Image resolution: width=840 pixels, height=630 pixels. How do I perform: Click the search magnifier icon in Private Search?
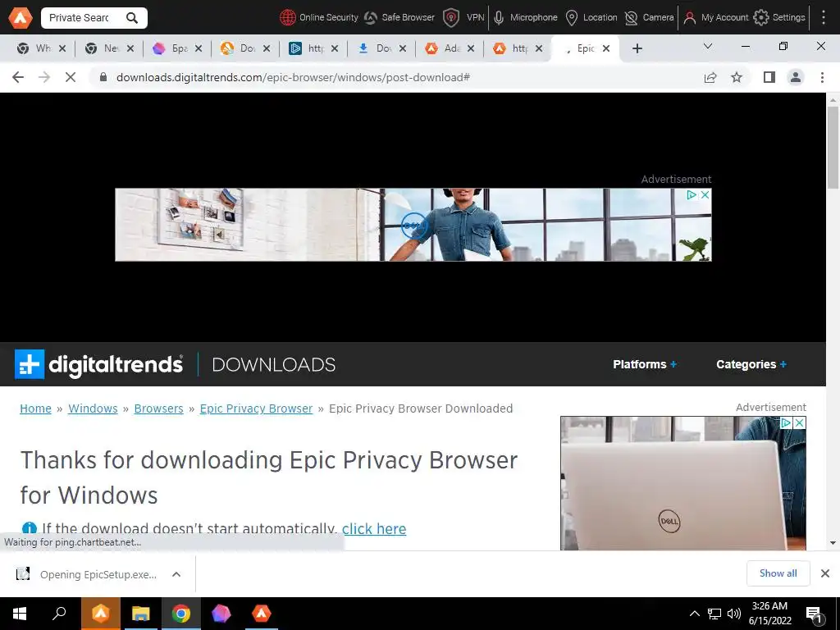132,18
